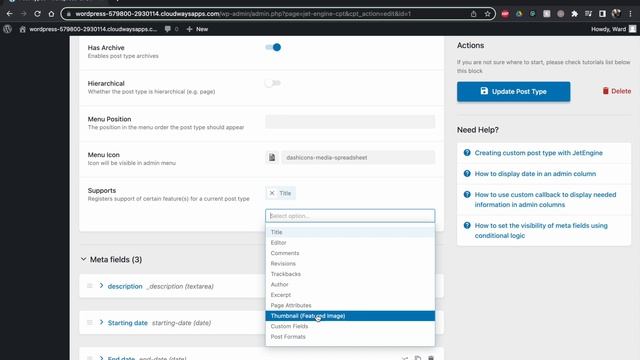Enable the Hierarchical toggle

pyautogui.click(x=272, y=83)
